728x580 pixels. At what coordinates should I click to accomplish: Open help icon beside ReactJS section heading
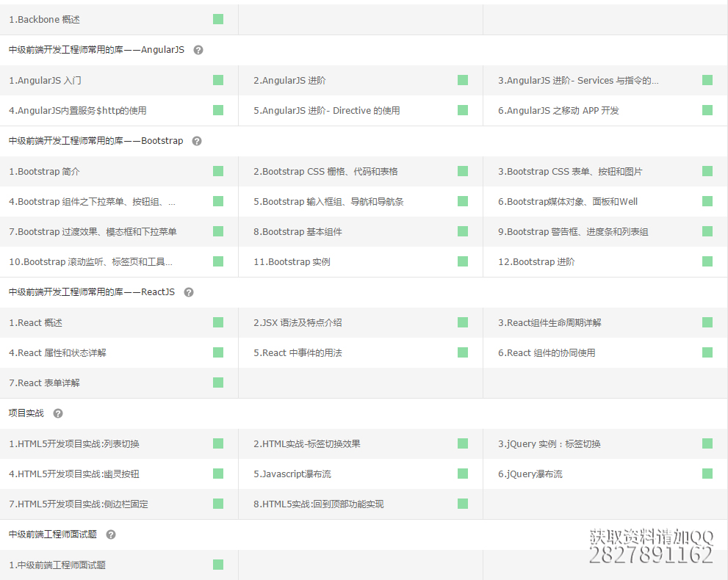pos(189,292)
